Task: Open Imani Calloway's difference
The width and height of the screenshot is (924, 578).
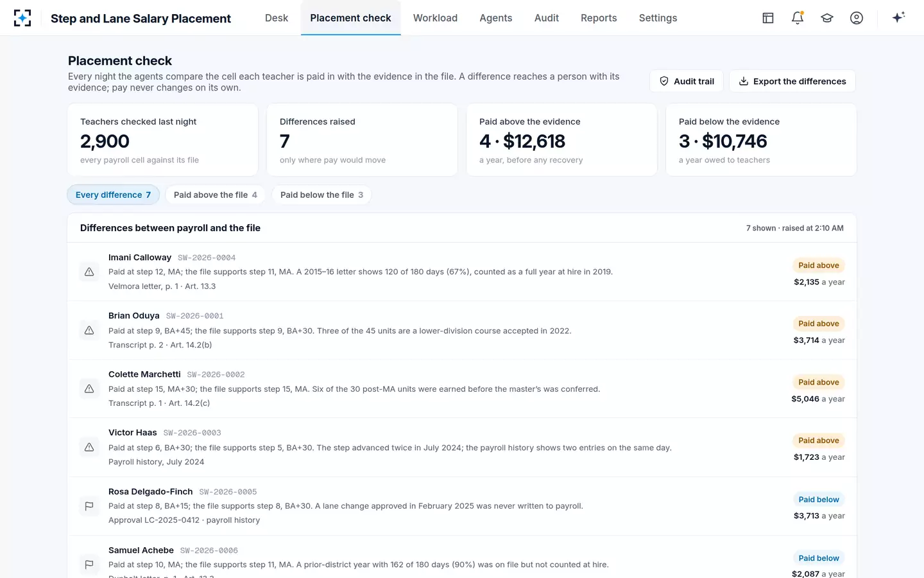Action: click(x=462, y=272)
